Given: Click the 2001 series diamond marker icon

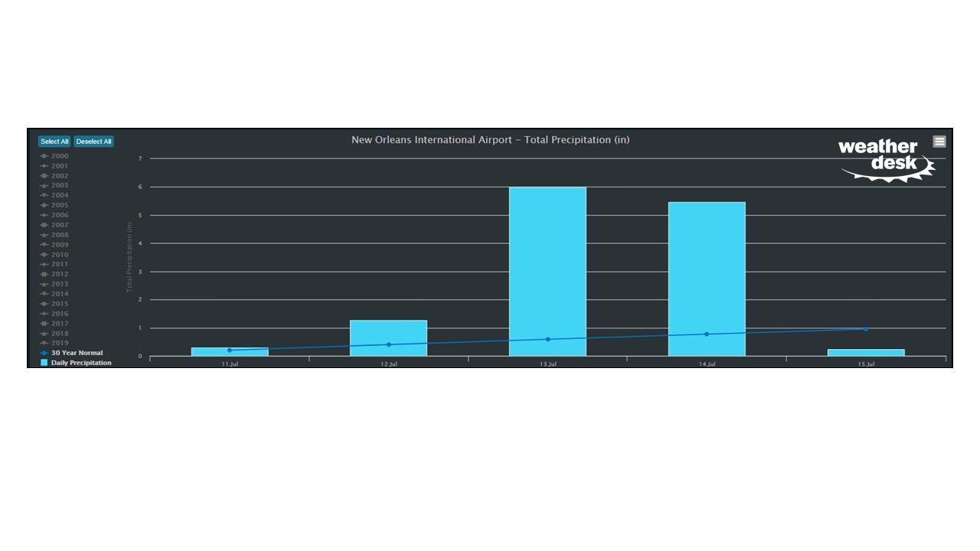Looking at the screenshot, I should 44,166.
